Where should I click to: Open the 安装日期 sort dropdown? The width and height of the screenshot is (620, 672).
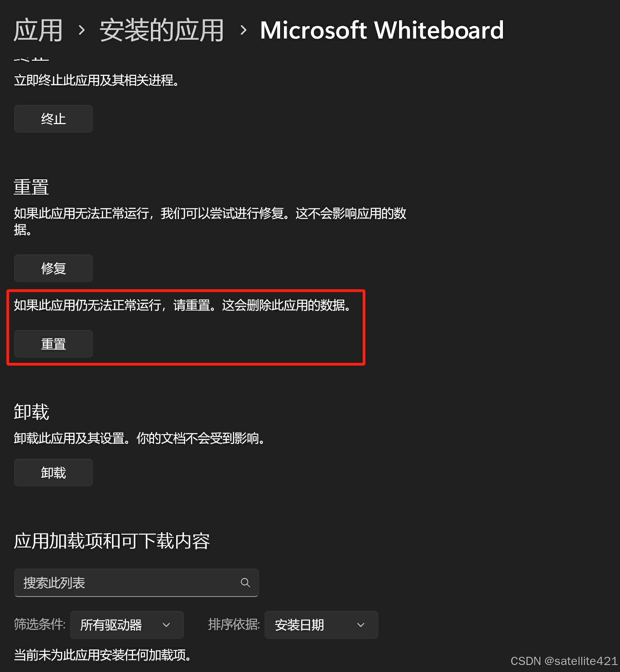coord(321,625)
